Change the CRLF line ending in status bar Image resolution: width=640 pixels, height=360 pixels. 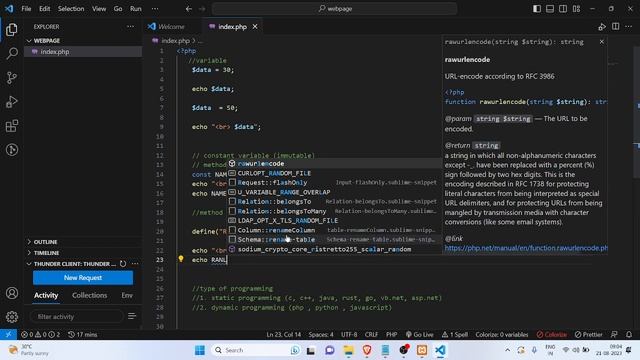371,334
